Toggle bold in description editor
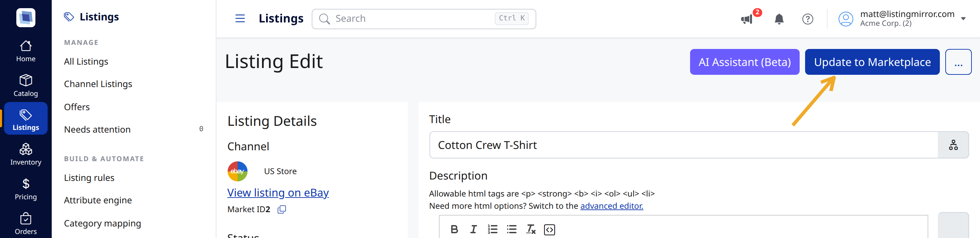This screenshot has width=980, height=238. pyautogui.click(x=454, y=229)
